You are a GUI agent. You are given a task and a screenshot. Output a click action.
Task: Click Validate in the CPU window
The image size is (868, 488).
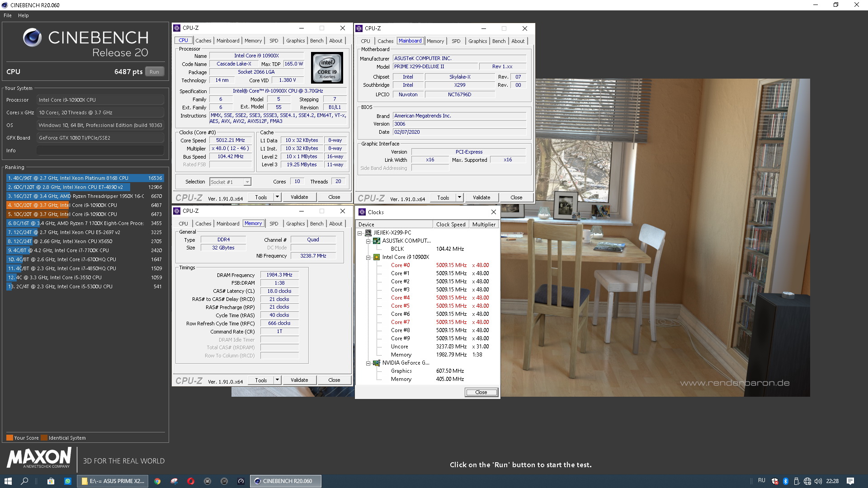tap(299, 197)
